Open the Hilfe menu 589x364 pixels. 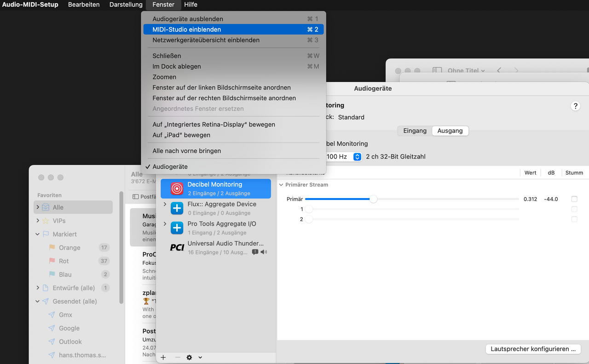point(191,5)
